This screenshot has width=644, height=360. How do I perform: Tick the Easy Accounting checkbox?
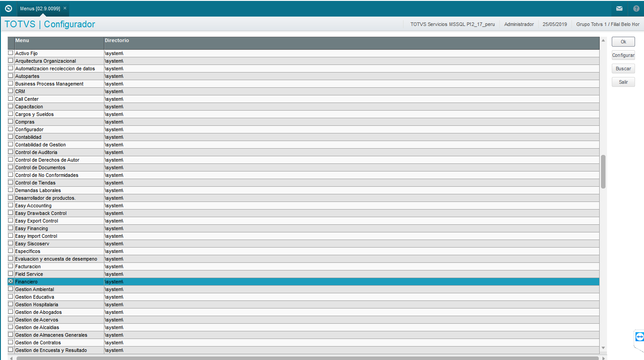(11, 205)
